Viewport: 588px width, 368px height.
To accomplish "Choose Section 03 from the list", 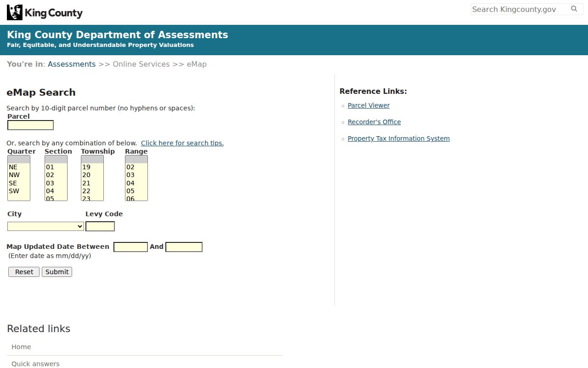I will (x=56, y=183).
